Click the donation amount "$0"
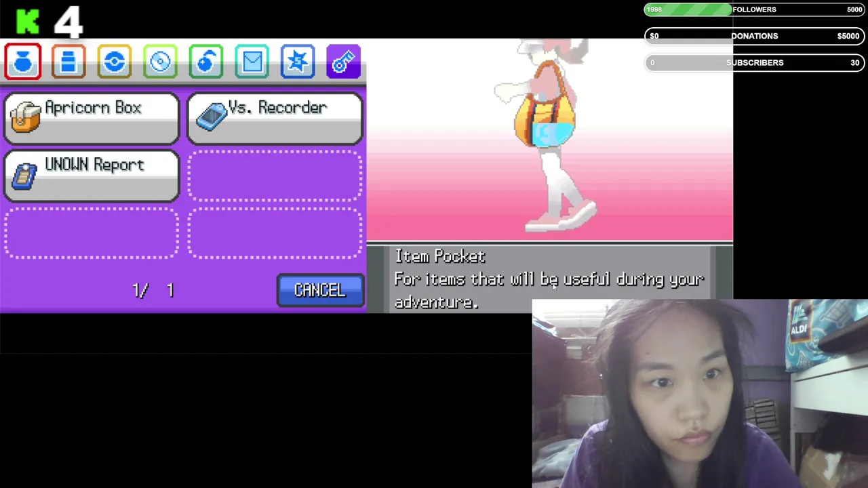The width and height of the screenshot is (868, 488). point(654,36)
